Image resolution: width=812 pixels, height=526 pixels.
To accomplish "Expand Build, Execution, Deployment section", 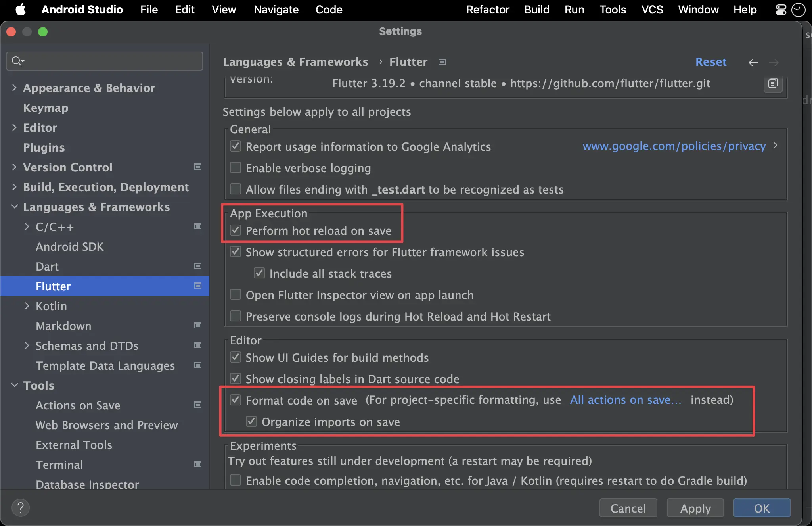I will point(14,187).
